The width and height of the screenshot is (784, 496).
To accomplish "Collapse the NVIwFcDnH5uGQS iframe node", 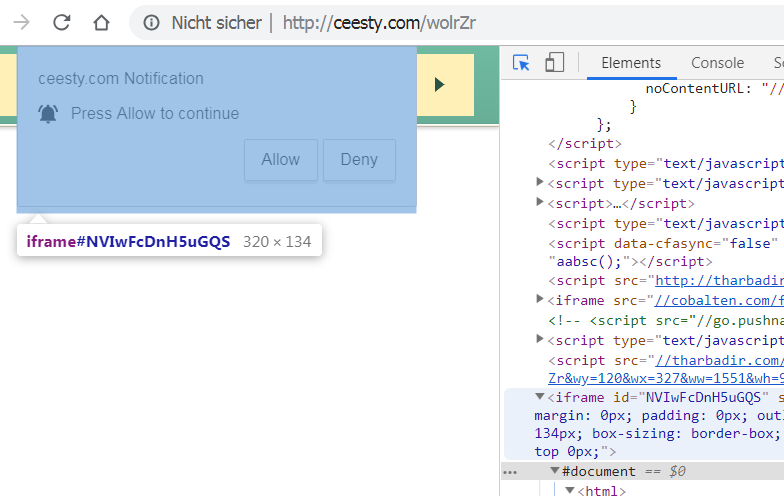I will [540, 396].
